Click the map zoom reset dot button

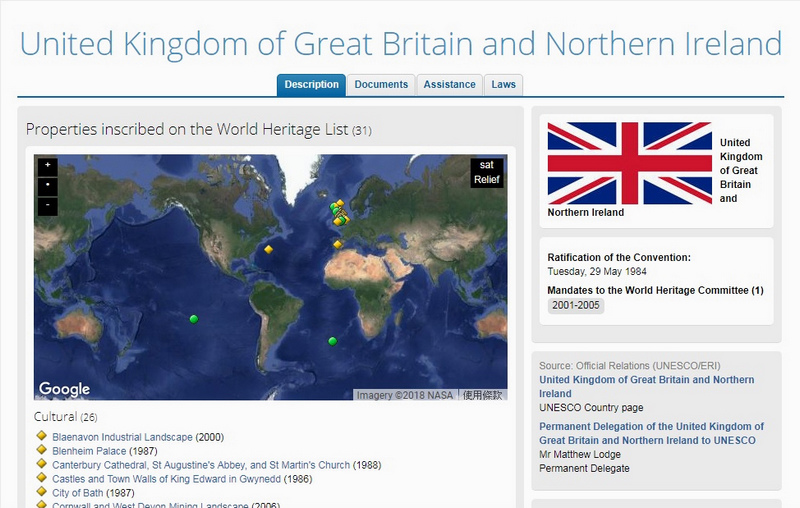point(47,186)
